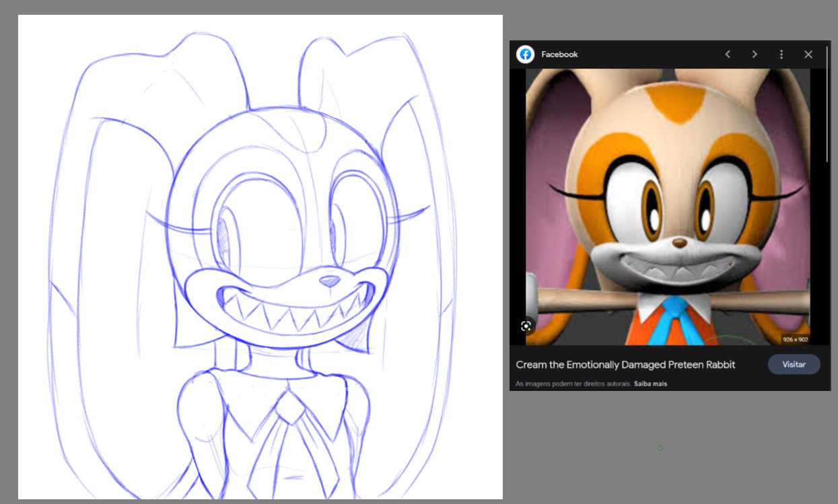Close the image preview panel
The image size is (838, 504).
tap(808, 55)
